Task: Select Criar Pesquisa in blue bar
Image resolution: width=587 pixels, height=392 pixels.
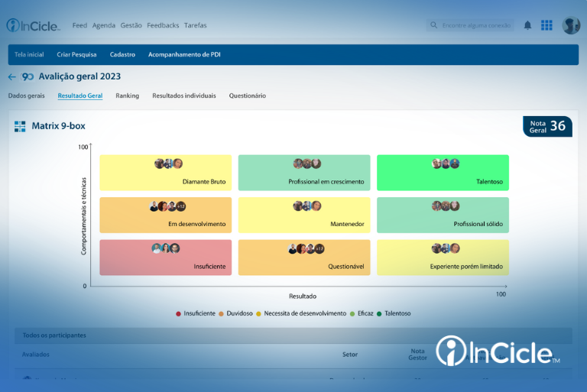Action: pos(76,55)
